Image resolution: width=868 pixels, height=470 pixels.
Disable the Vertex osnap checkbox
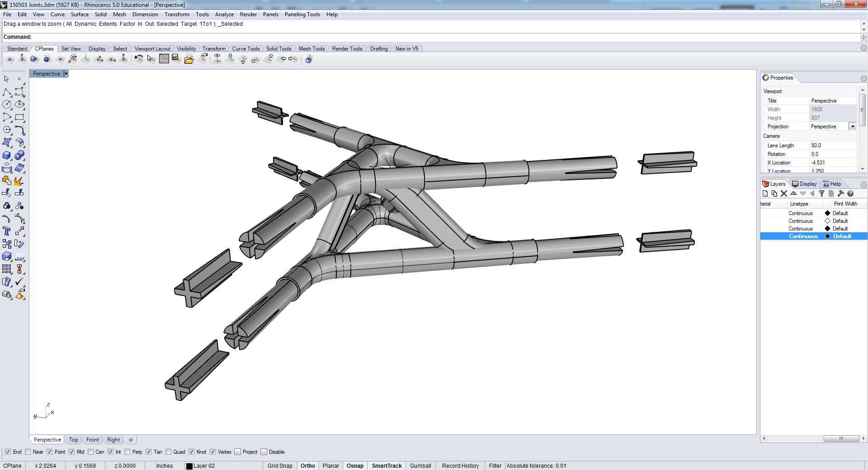pos(213,452)
